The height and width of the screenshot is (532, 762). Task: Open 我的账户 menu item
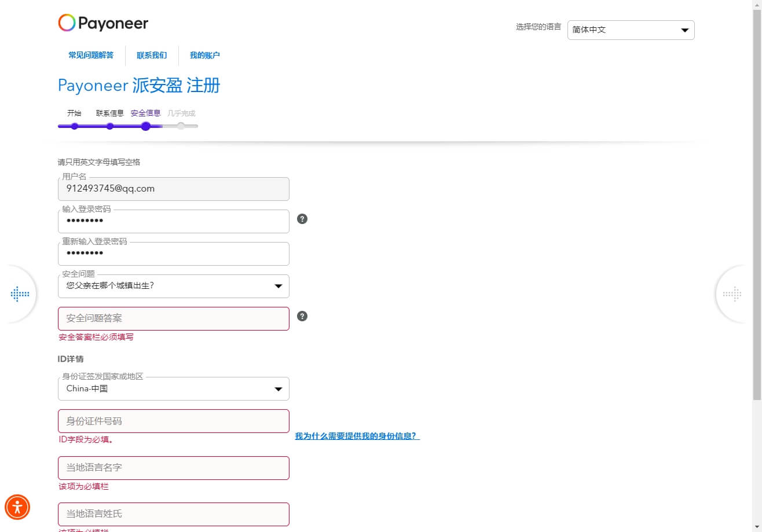(x=205, y=56)
